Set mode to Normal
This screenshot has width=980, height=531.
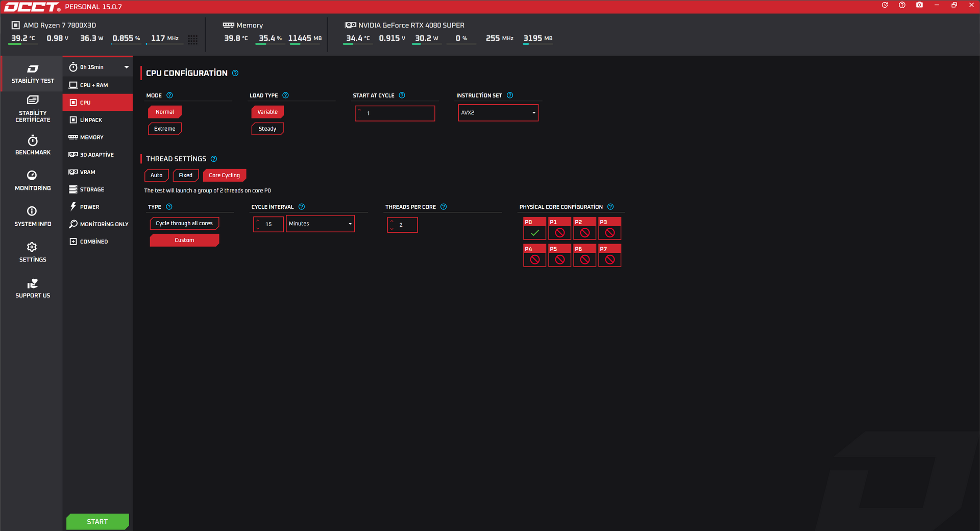pyautogui.click(x=165, y=112)
